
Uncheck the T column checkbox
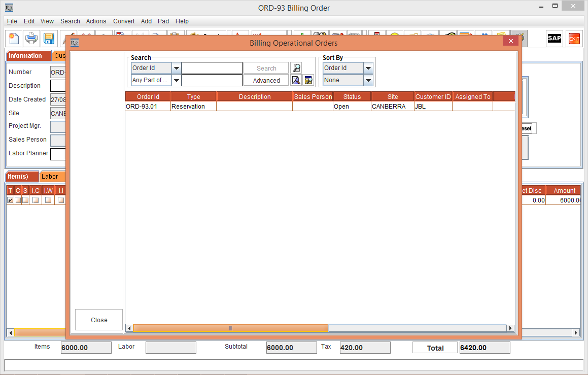coord(11,200)
